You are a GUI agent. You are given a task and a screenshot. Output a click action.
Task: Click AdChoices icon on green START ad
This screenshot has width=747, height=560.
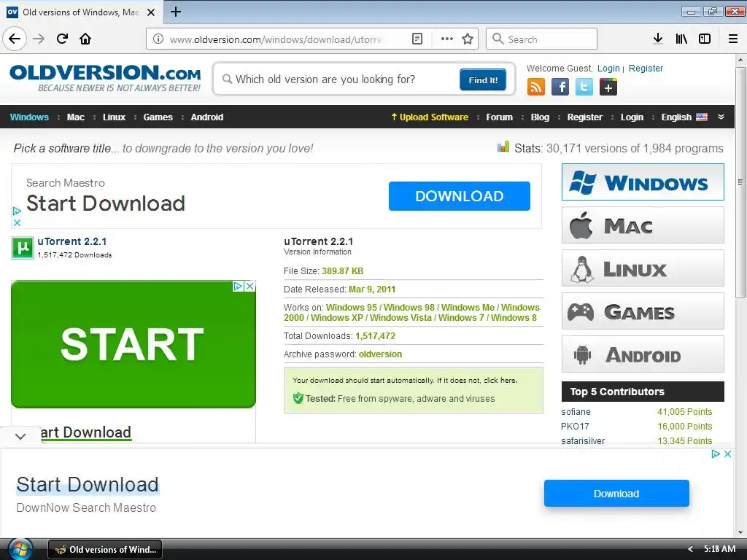pyautogui.click(x=239, y=286)
